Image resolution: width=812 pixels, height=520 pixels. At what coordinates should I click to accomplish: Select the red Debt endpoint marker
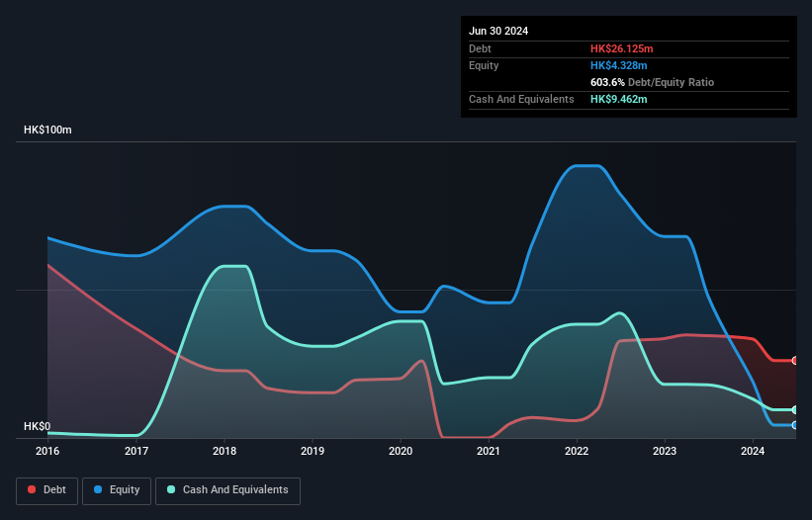[795, 361]
